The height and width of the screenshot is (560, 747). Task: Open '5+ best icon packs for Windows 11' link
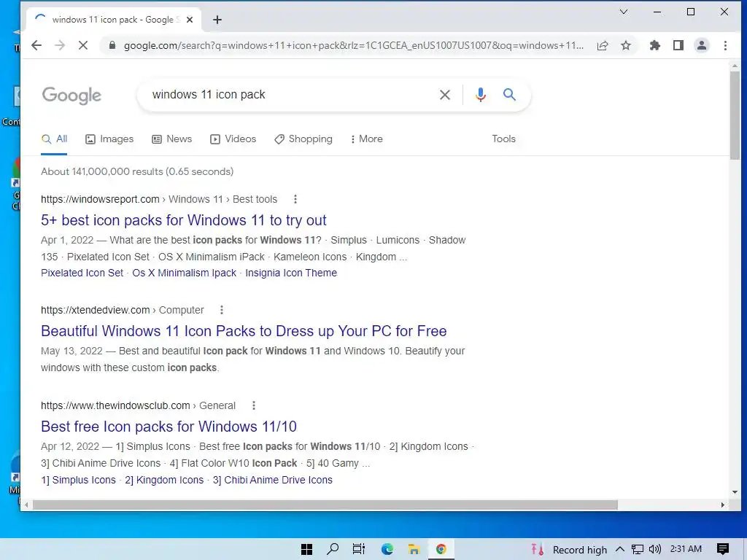[x=183, y=220]
